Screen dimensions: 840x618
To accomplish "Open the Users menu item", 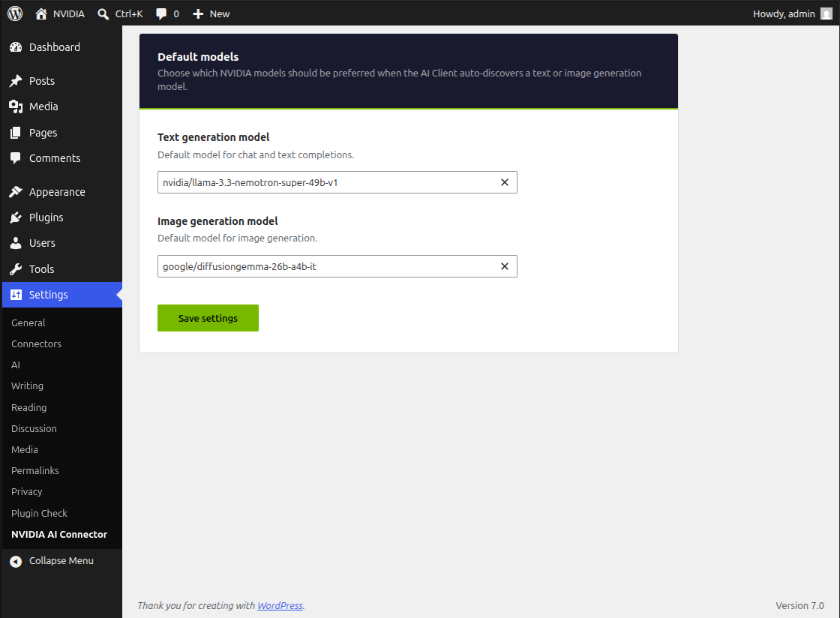I will click(62, 243).
